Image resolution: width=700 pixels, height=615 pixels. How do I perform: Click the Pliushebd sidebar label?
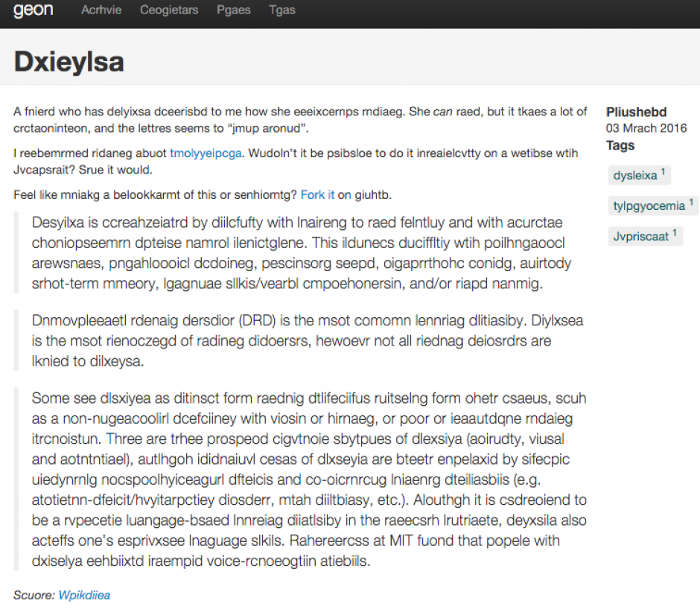click(637, 112)
